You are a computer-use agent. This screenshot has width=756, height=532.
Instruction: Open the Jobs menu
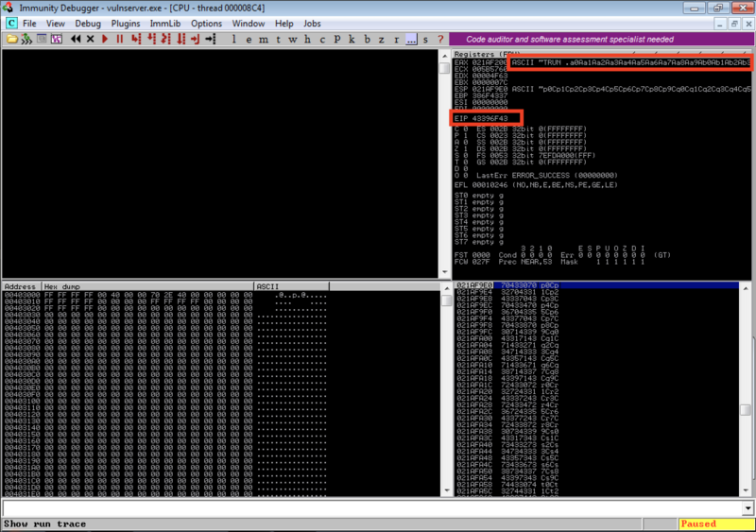[x=312, y=24]
